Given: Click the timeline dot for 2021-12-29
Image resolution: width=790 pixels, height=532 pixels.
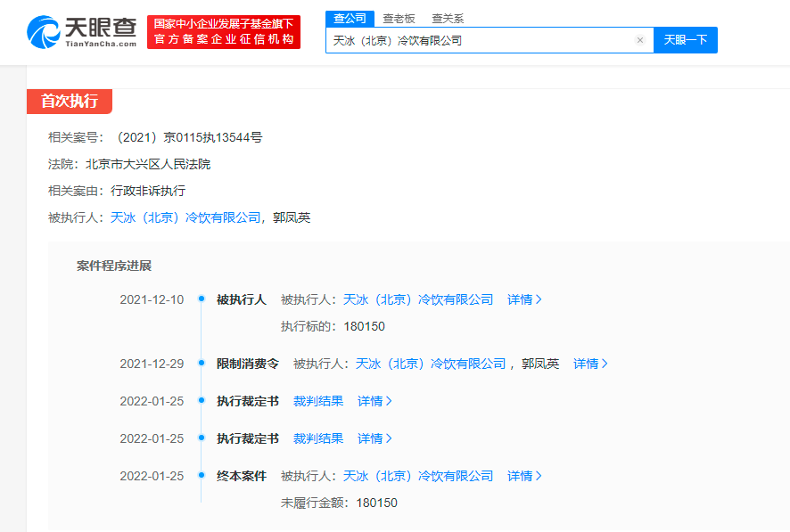Looking at the screenshot, I should coord(202,363).
